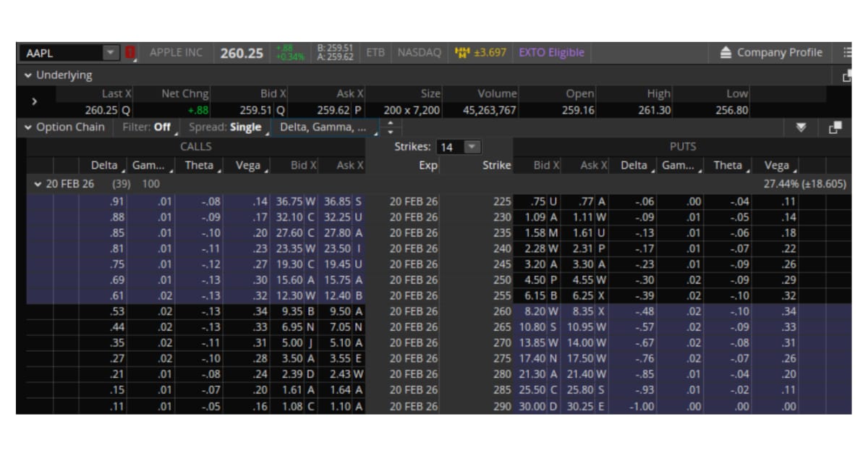Collapse the Underlying section
This screenshot has width=868, height=456.
28,75
